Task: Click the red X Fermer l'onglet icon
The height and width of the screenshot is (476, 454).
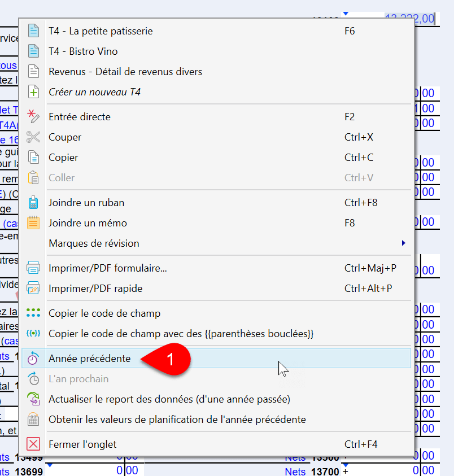Action: point(33,444)
